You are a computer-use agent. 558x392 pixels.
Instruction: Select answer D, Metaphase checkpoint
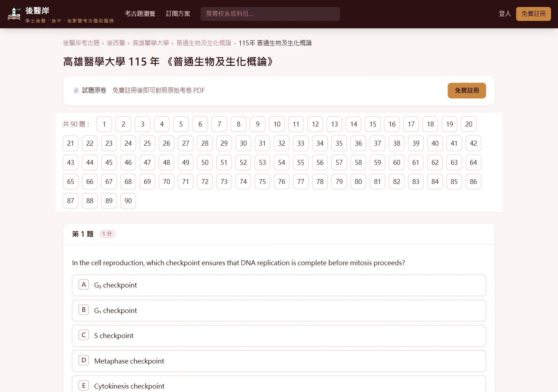click(x=279, y=361)
